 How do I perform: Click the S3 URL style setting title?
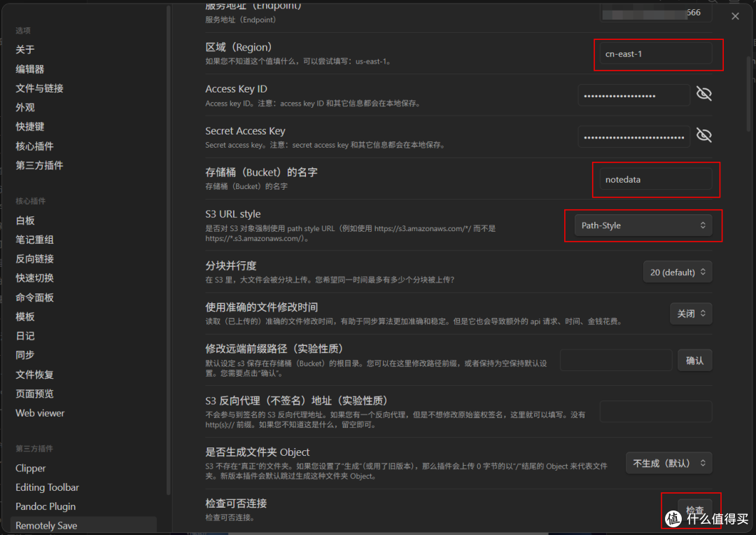pyautogui.click(x=233, y=214)
